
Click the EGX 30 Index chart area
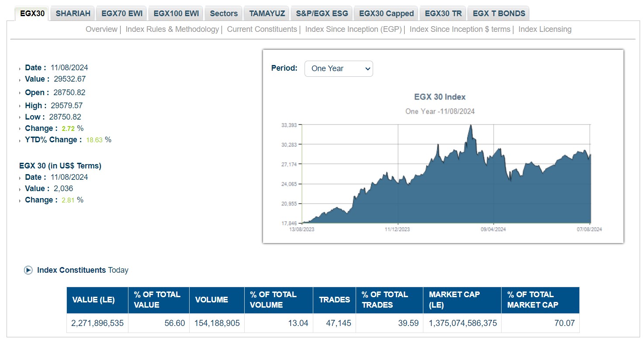pyautogui.click(x=446, y=175)
